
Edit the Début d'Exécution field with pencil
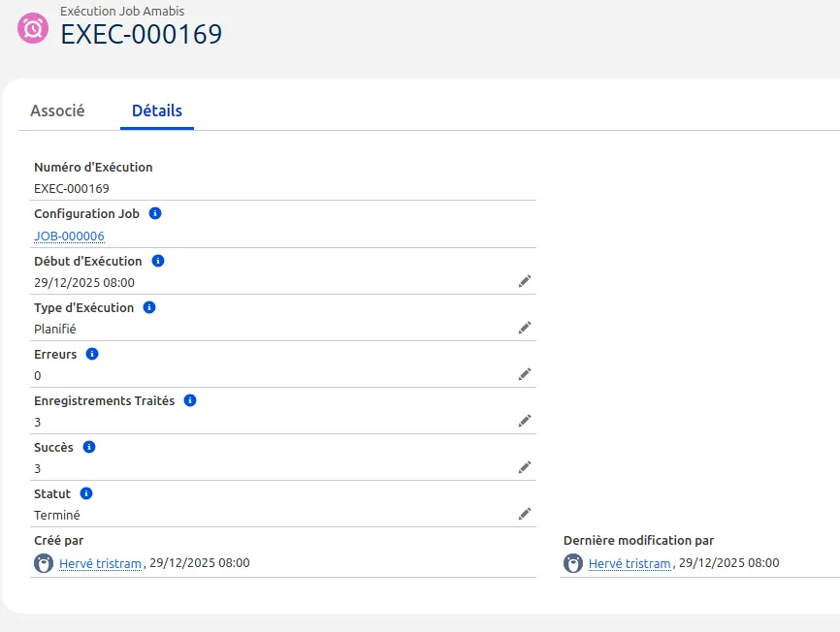[525, 281]
